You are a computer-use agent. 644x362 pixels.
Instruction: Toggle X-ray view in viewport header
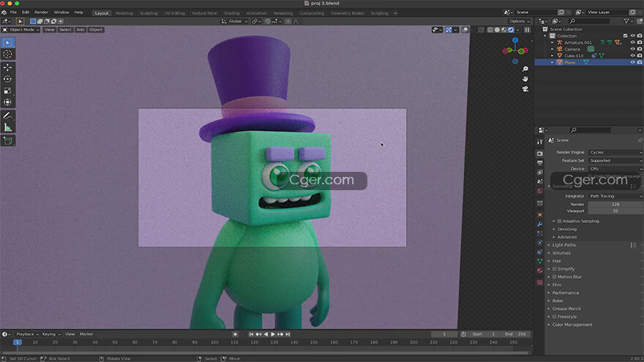[481, 29]
